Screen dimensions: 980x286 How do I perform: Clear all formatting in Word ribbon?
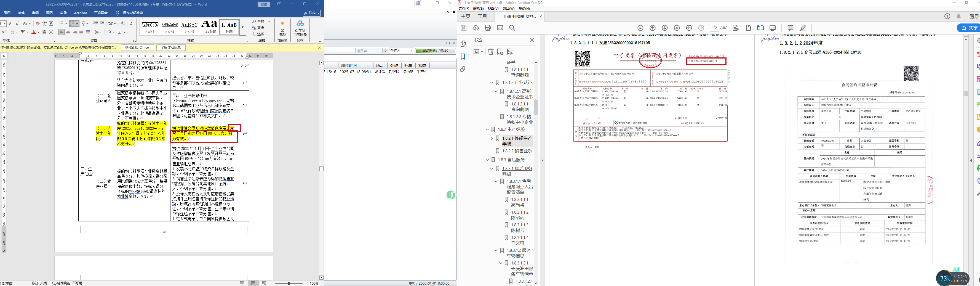click(38, 24)
